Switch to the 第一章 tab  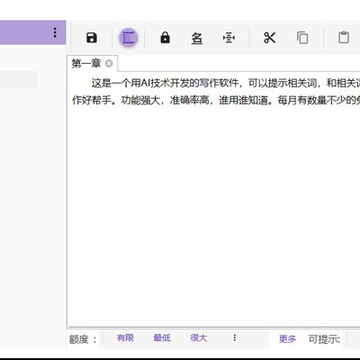point(86,63)
